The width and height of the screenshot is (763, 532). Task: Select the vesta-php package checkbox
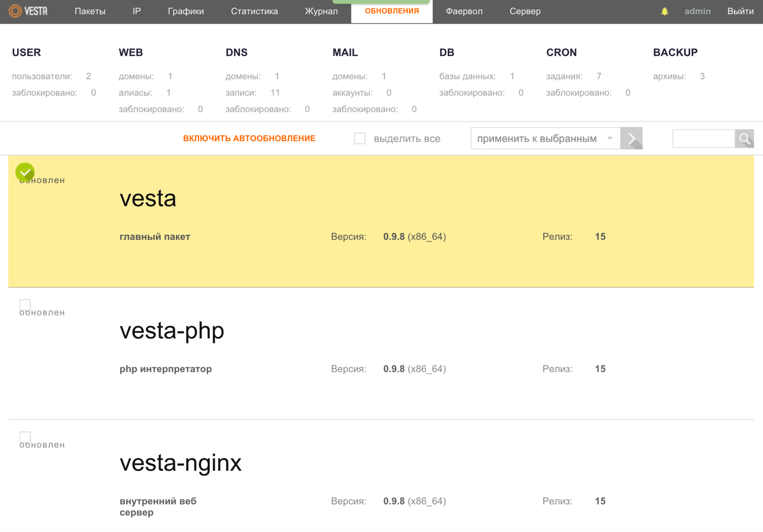[x=25, y=305]
